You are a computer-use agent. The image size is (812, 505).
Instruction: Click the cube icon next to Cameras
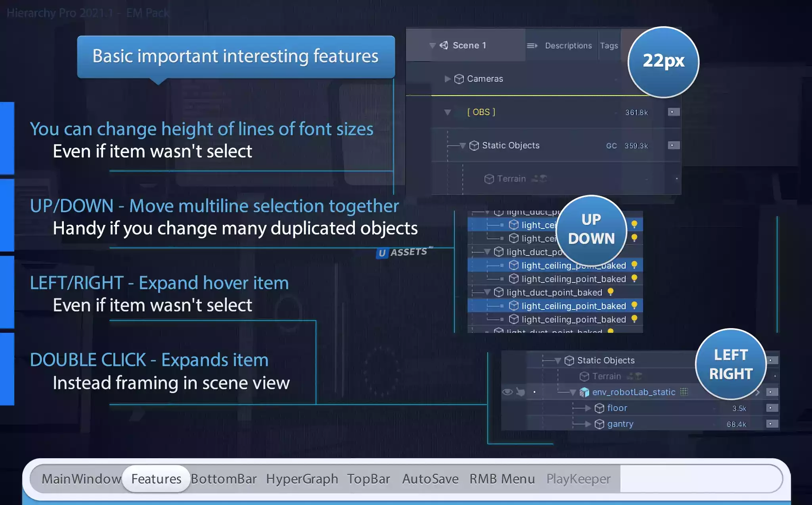tap(459, 79)
